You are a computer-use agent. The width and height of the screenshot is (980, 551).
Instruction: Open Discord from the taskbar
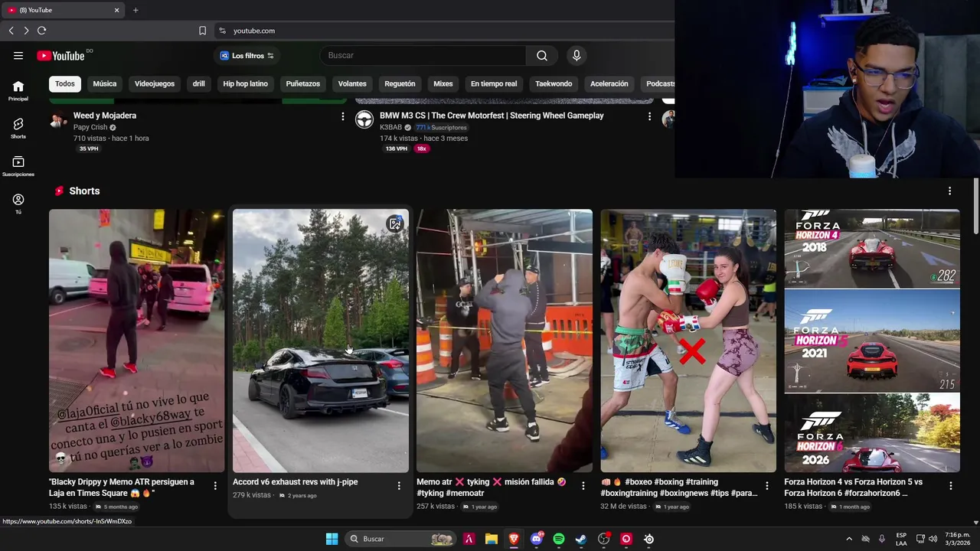point(537,539)
